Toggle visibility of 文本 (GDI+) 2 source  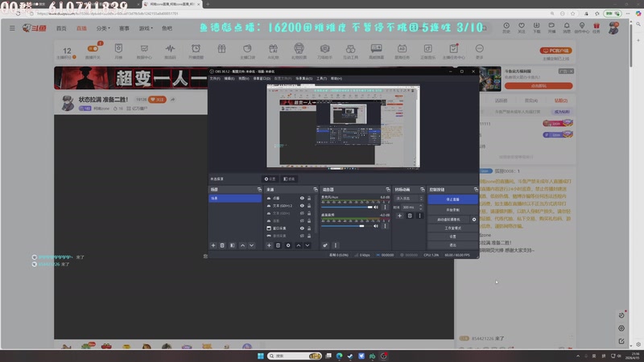pyautogui.click(x=302, y=206)
